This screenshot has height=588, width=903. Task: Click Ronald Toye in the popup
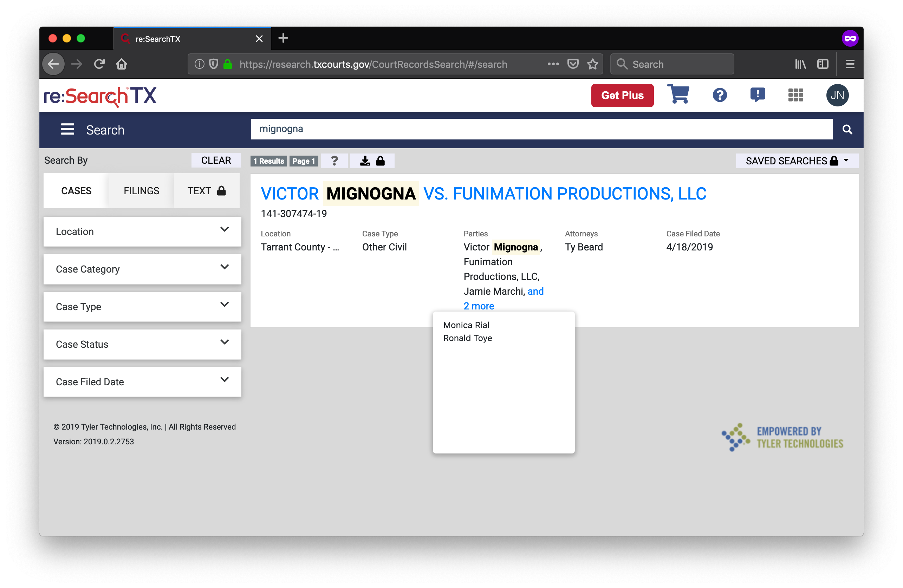pyautogui.click(x=467, y=338)
